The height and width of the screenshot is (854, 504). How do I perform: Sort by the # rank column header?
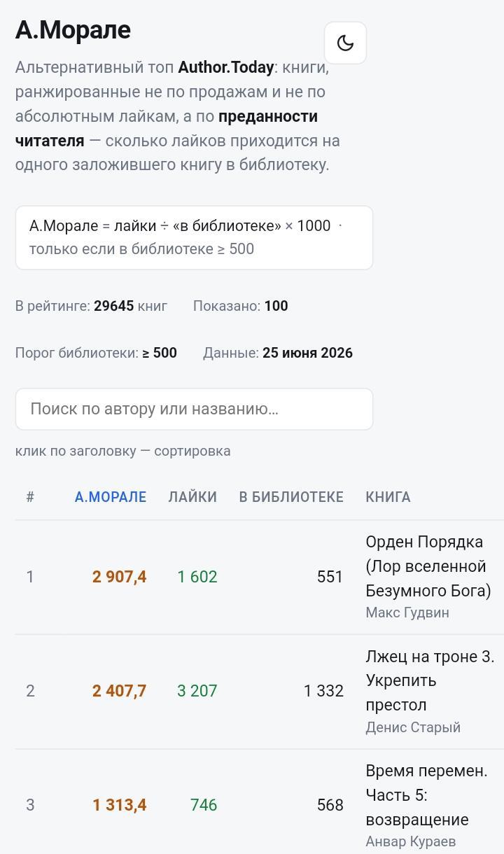tap(30, 497)
